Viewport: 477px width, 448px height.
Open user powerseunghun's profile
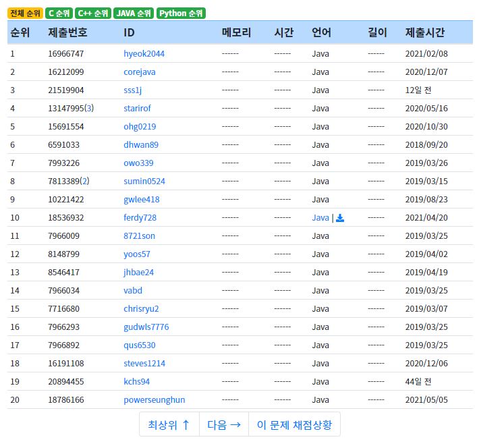point(155,400)
